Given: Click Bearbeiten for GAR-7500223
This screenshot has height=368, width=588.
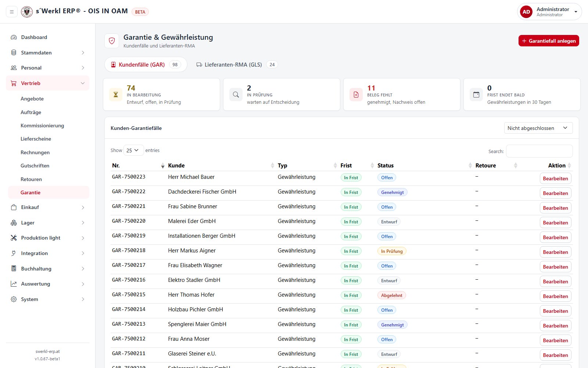Looking at the screenshot, I should pyautogui.click(x=555, y=178).
